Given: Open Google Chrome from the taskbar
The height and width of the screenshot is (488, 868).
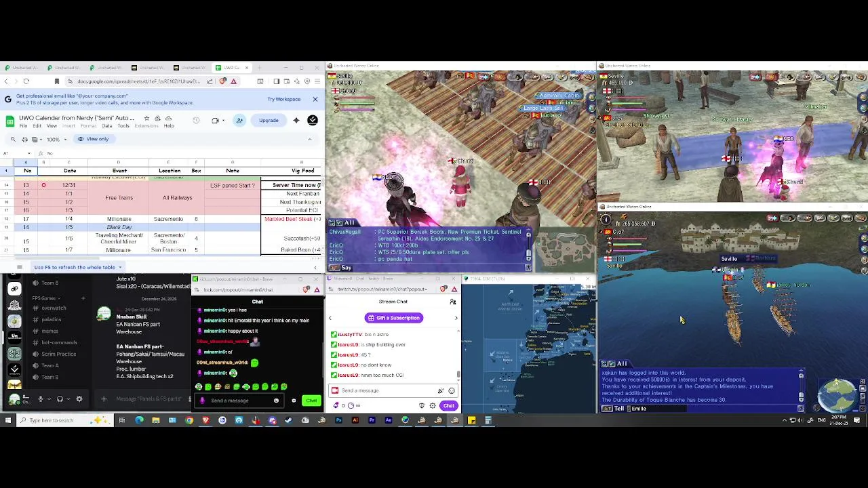Looking at the screenshot, I should (189, 420).
